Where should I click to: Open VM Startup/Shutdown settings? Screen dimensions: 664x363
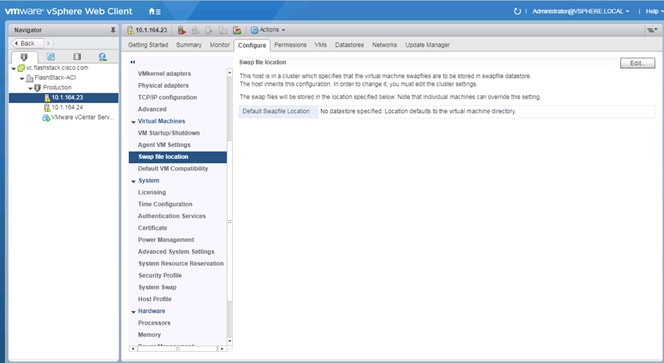pyautogui.click(x=169, y=133)
